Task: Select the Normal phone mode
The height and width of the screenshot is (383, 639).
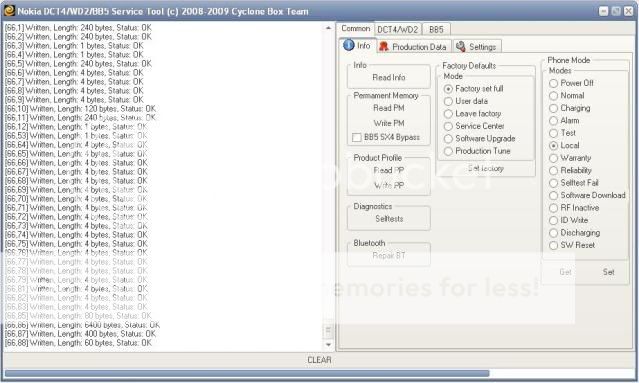Action: (553, 96)
